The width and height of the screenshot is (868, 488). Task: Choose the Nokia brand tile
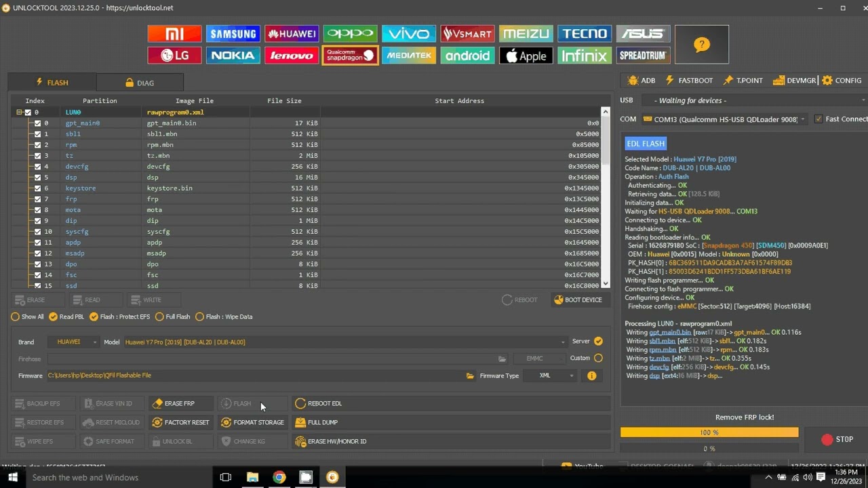point(233,56)
